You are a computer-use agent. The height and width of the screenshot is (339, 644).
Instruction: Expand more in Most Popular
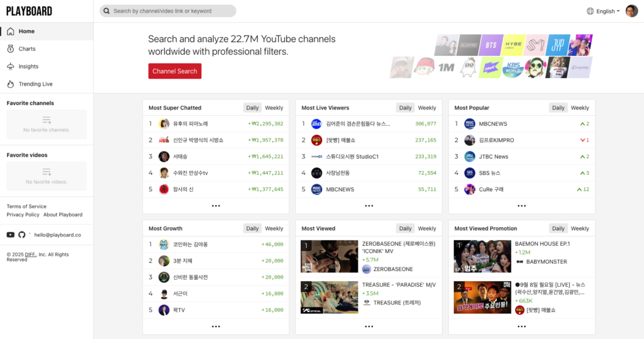pos(521,206)
